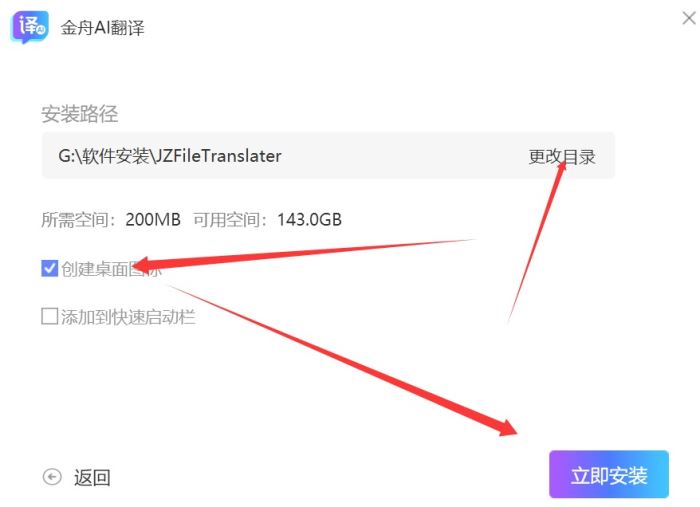Screen dimensions: 700x507
Task: Click the 金舟AI翻译 window title text
Action: pyautogui.click(x=103, y=28)
